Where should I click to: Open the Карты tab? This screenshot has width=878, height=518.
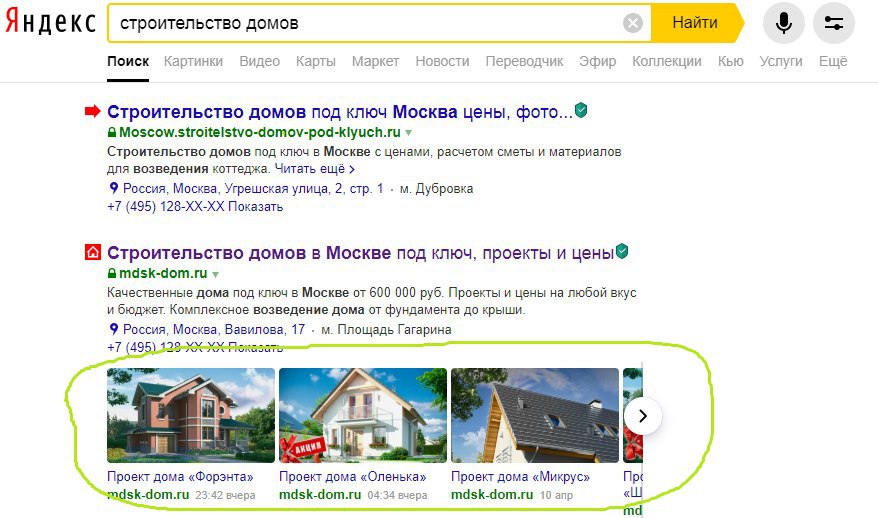click(316, 62)
